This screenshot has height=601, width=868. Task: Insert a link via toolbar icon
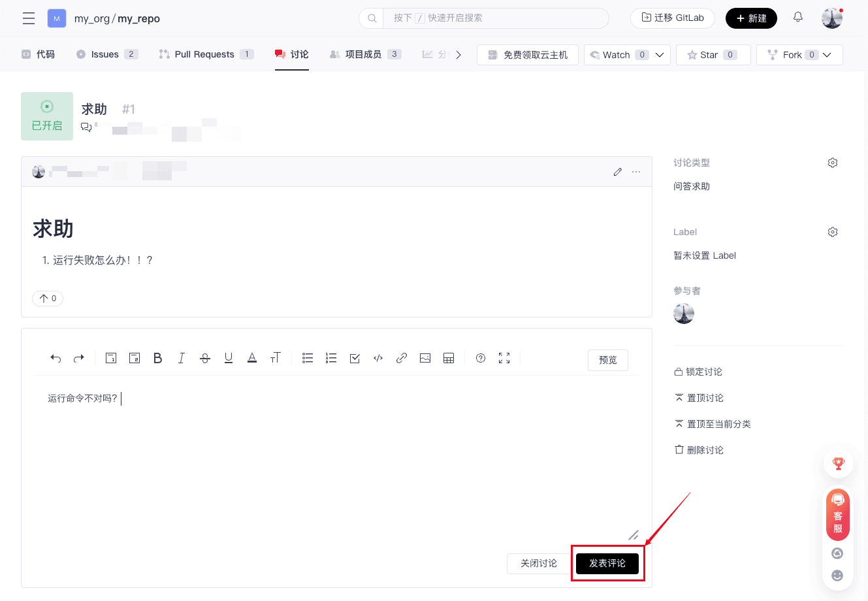click(x=402, y=358)
